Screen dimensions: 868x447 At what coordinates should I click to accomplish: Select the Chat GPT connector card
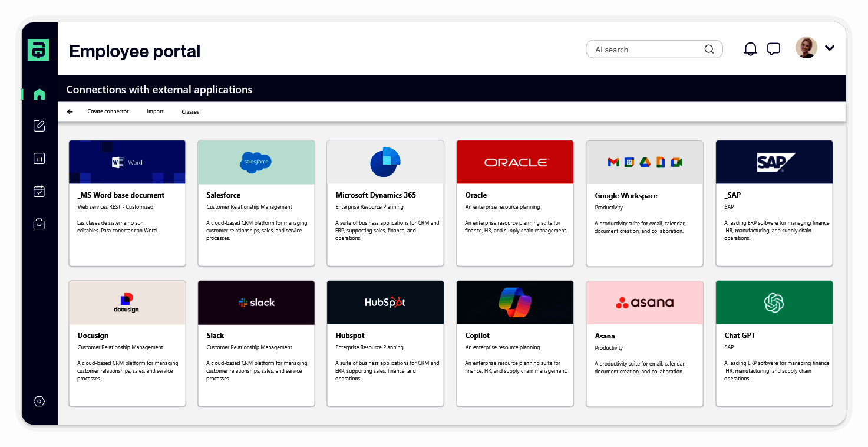(774, 343)
